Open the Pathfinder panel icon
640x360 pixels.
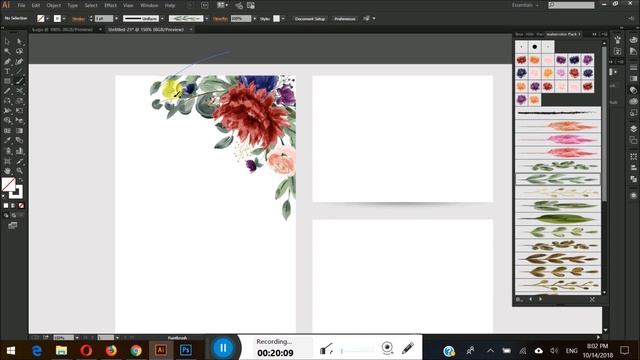[633, 179]
